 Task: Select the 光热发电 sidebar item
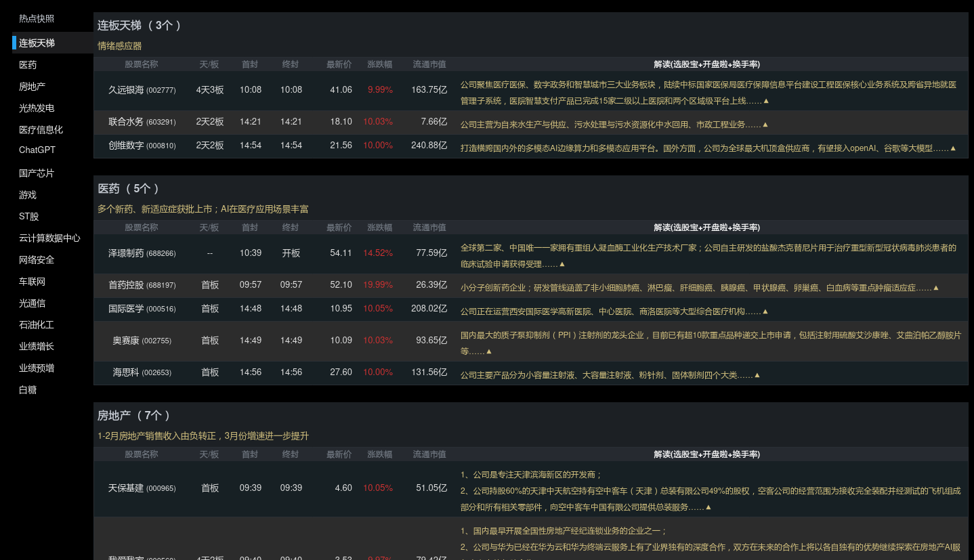(37, 108)
